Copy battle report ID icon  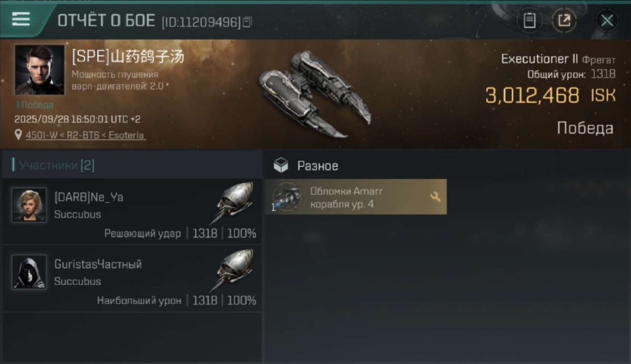point(248,22)
